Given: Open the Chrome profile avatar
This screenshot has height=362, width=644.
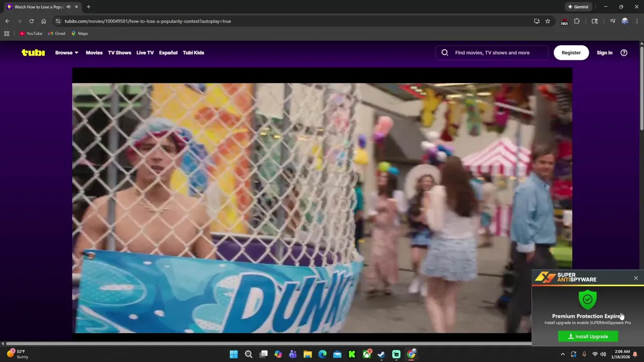Looking at the screenshot, I should pyautogui.click(x=625, y=21).
